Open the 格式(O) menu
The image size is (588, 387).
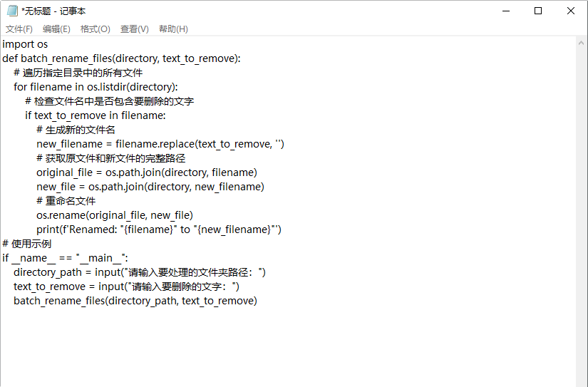(96, 29)
